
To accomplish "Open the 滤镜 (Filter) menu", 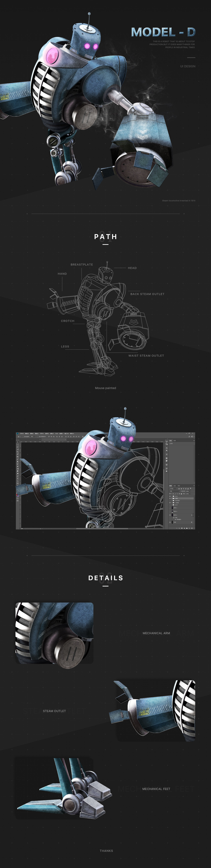I will pyautogui.click(x=52, y=434).
